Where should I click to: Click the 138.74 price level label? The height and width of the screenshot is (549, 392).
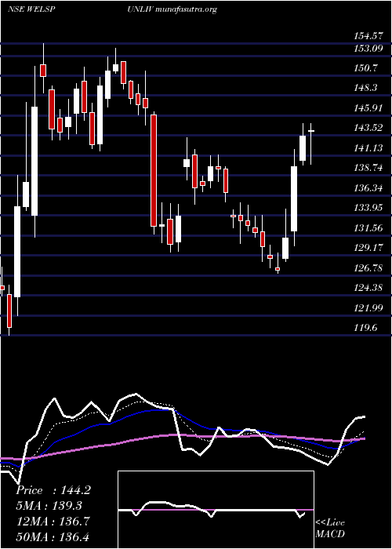pos(368,168)
